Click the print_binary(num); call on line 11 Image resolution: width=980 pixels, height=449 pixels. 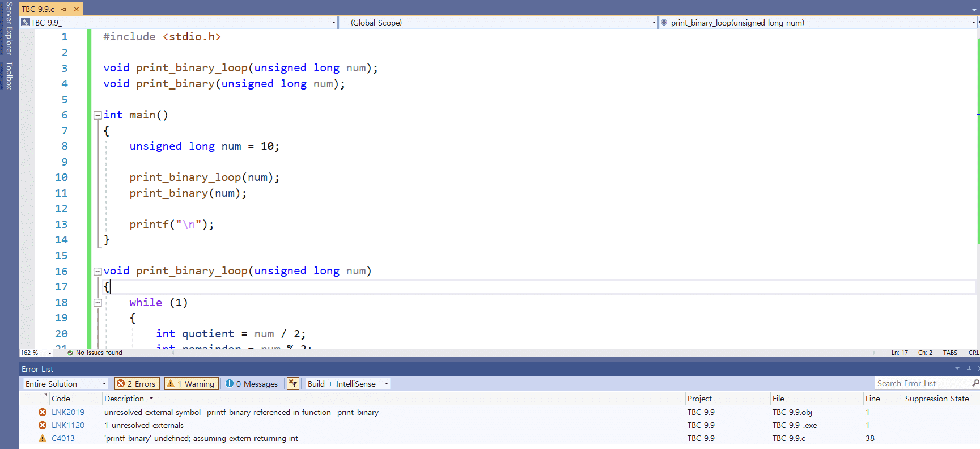click(x=188, y=193)
